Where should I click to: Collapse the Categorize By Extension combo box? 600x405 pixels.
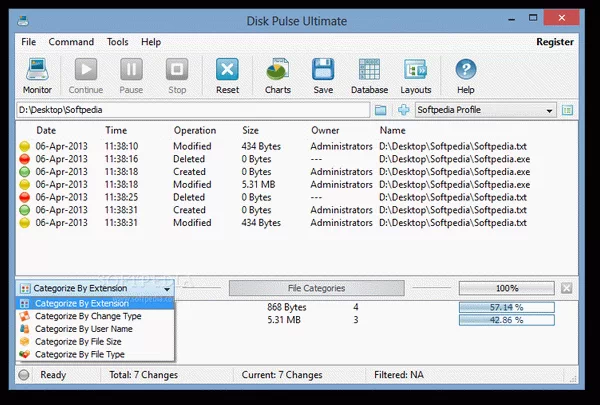(95, 288)
